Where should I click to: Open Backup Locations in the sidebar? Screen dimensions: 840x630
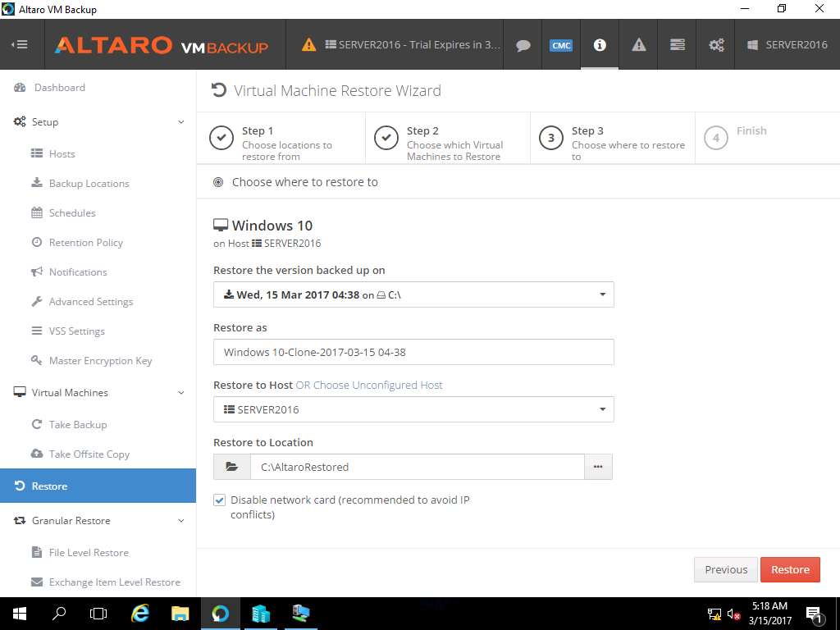point(89,183)
